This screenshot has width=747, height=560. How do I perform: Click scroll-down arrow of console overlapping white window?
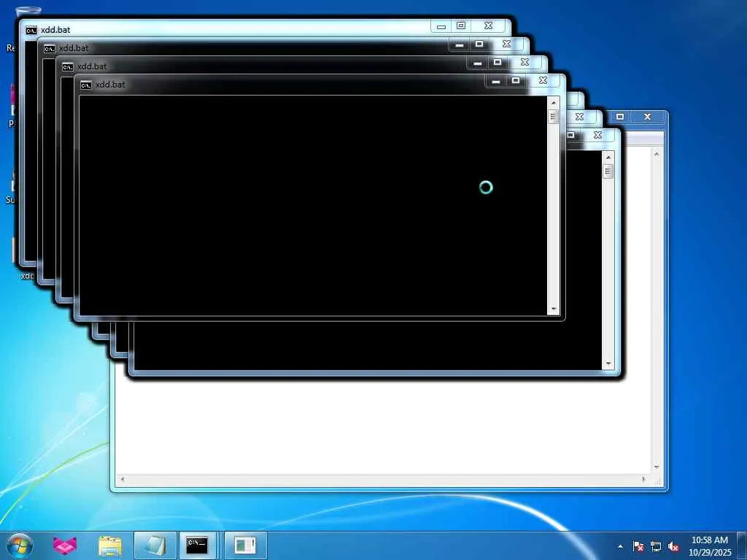pos(608,364)
